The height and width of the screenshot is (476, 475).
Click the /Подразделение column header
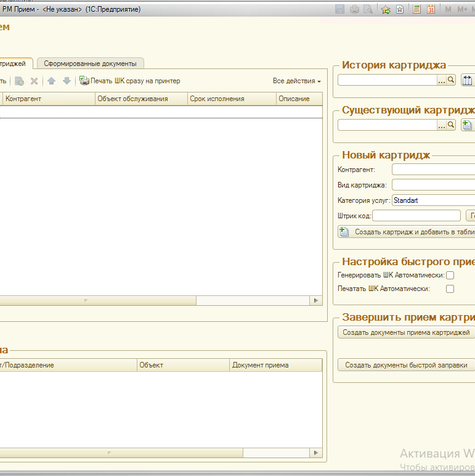coord(68,365)
